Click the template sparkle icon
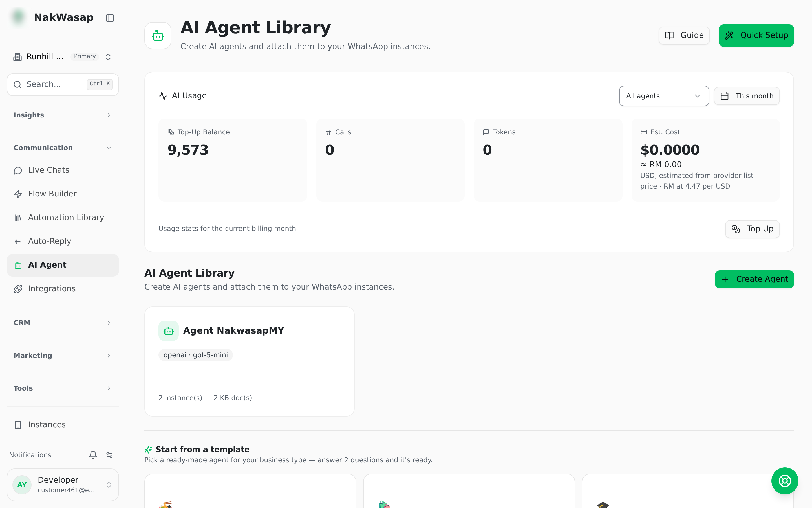The image size is (812, 508). coord(148,450)
